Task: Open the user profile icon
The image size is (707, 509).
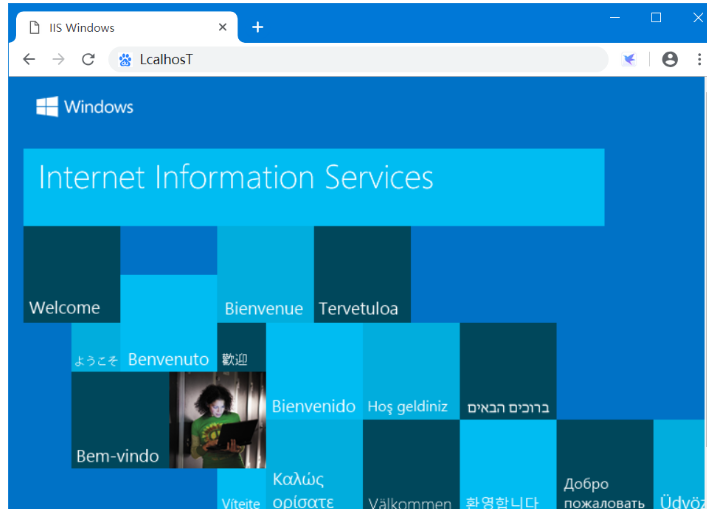Action: 670,59
